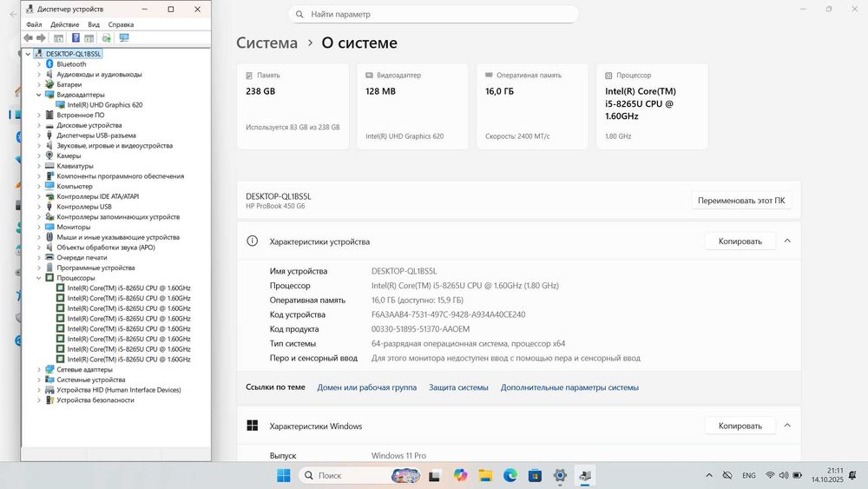Open Защита системы link
Screen dimensions: 868x489
(x=458, y=387)
